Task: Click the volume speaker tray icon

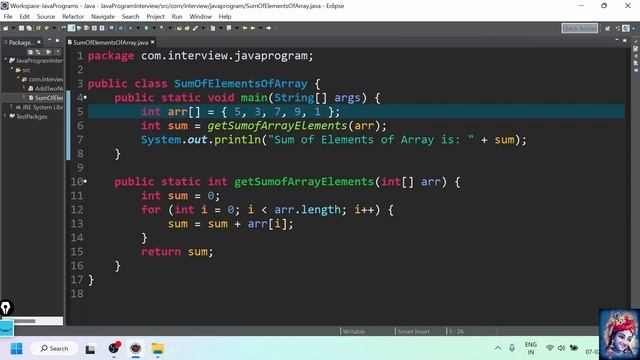Action: click(561, 348)
